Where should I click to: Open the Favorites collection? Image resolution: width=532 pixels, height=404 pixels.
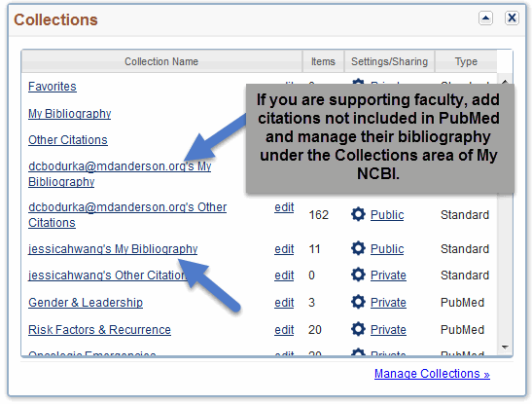tap(53, 87)
